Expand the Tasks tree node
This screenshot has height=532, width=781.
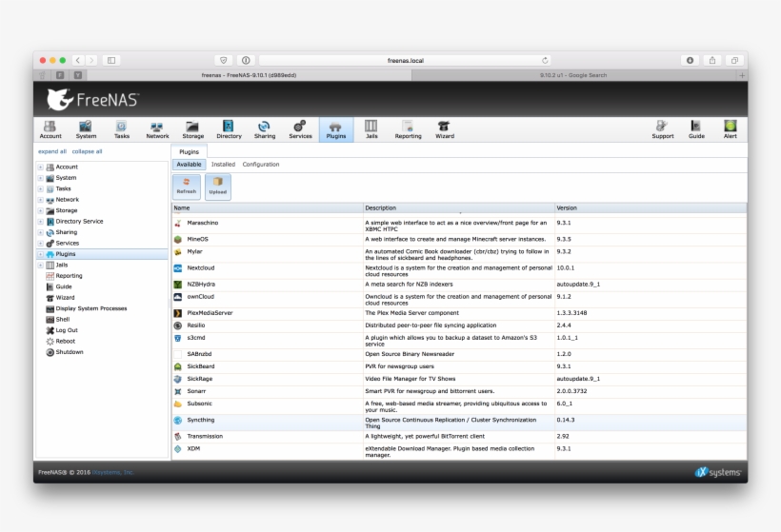[40, 189]
